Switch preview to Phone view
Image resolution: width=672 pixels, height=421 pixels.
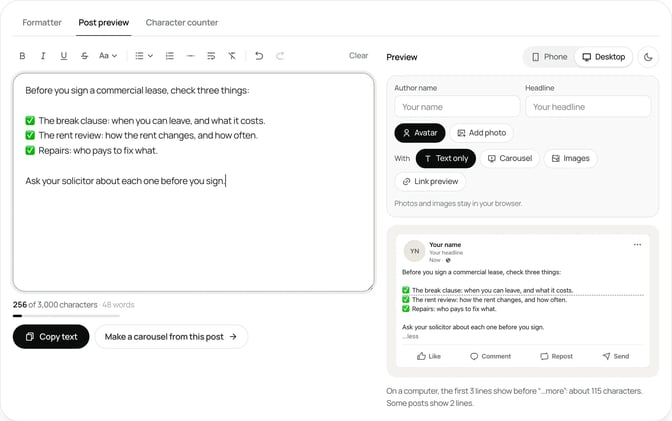pos(549,57)
